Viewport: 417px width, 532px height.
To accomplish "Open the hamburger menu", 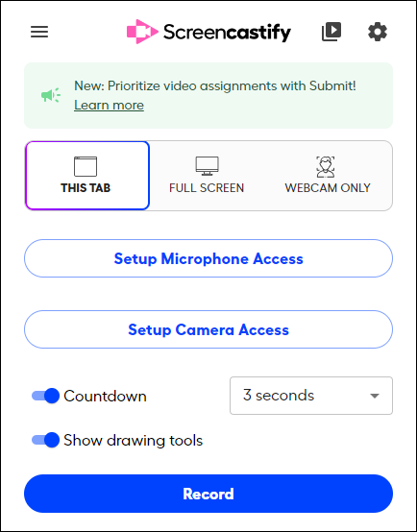I will (x=39, y=32).
